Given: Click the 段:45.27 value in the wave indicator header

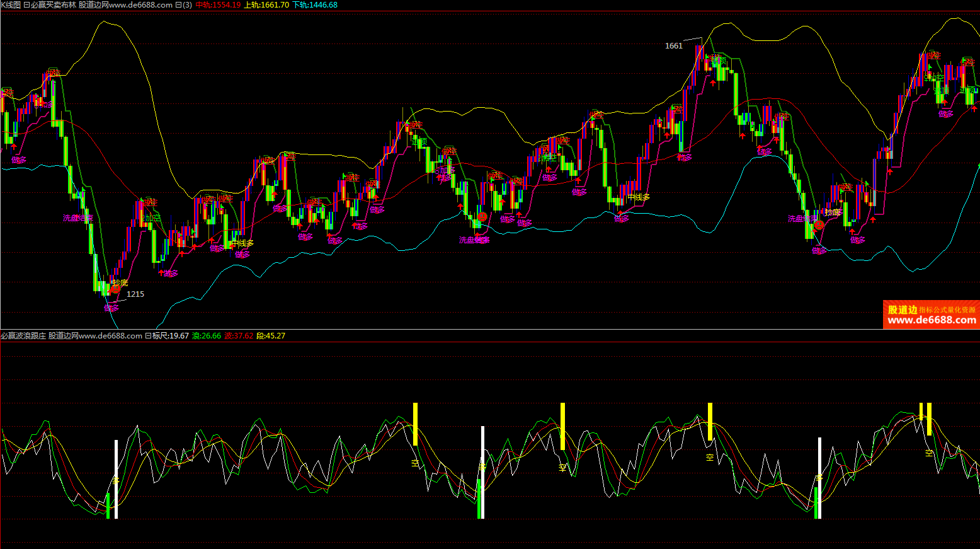Looking at the screenshot, I should point(271,335).
